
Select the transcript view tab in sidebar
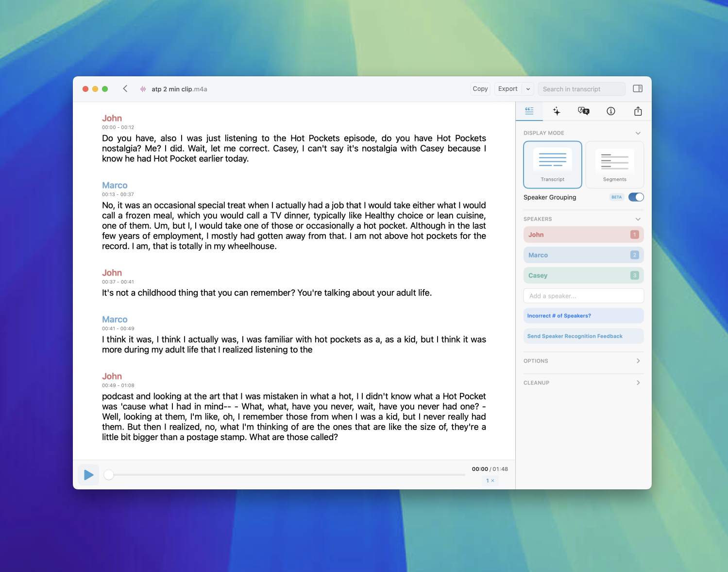pos(529,111)
